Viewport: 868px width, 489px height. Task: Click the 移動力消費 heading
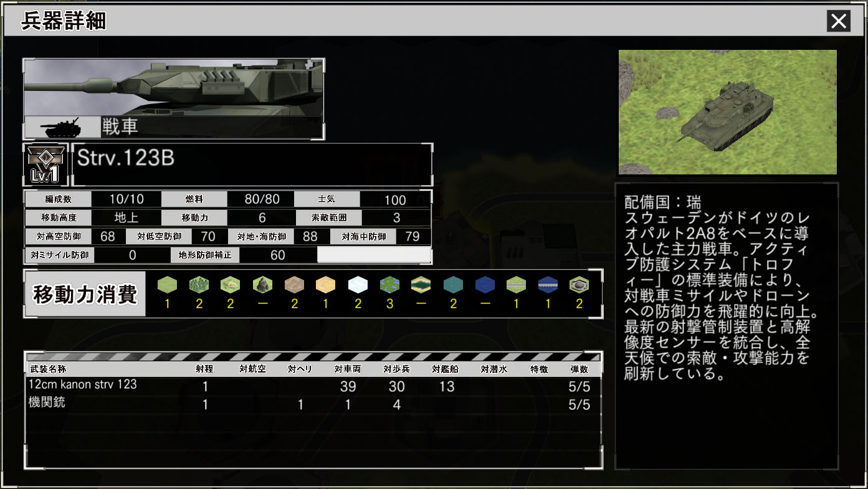pyautogui.click(x=85, y=294)
